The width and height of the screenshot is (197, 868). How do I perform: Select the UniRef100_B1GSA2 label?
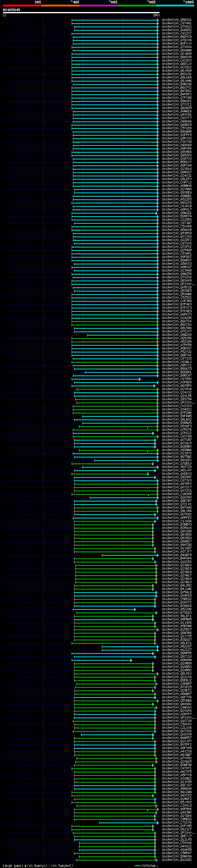pos(177,860)
